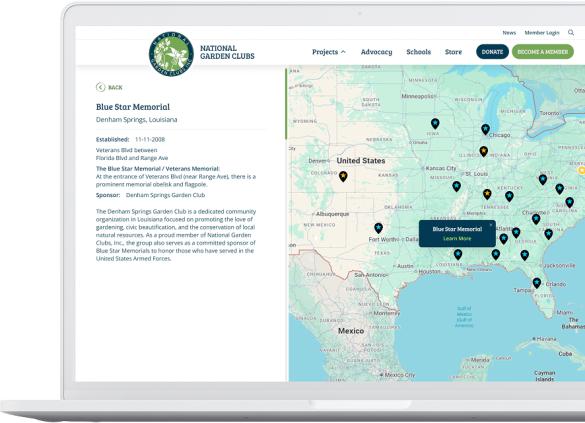
Task: Click the Blue Star Memorial panel heading
Action: coord(133,107)
